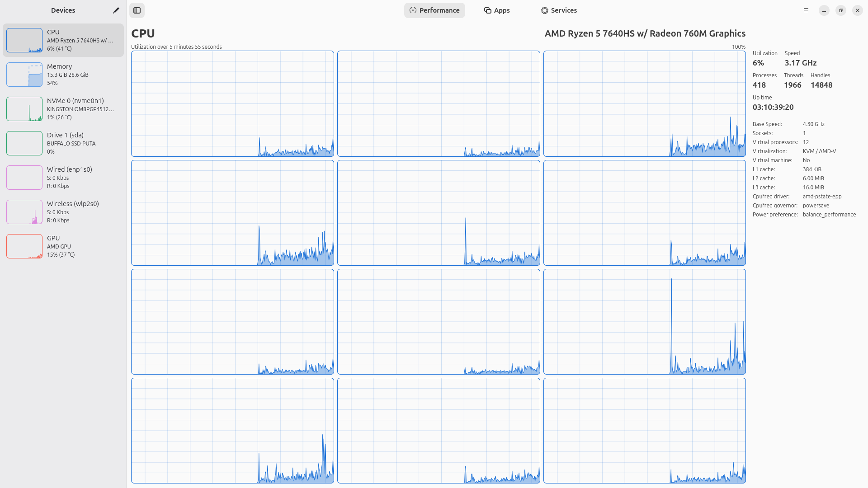This screenshot has width=868, height=488.
Task: Select Wired (enp1s0) network device
Action: pos(63,178)
